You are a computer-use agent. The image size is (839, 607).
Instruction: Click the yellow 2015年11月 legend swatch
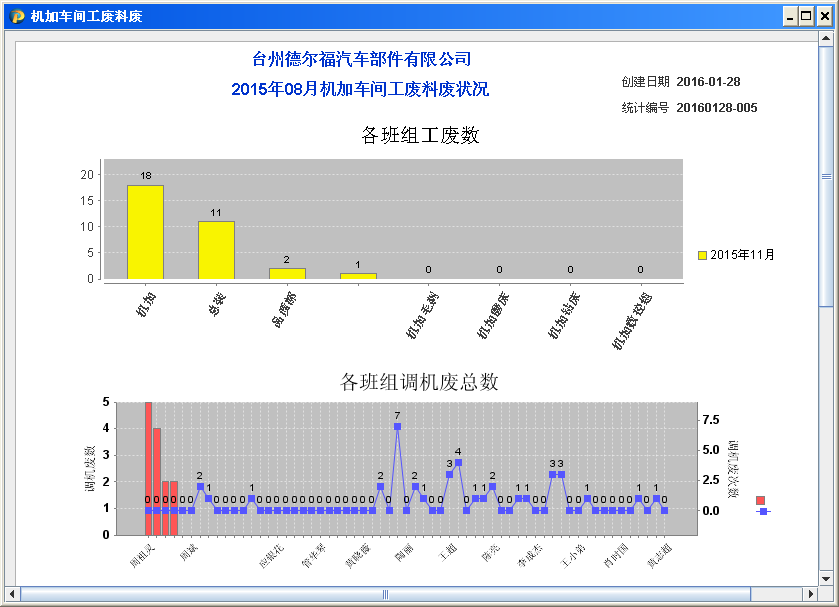pos(702,255)
